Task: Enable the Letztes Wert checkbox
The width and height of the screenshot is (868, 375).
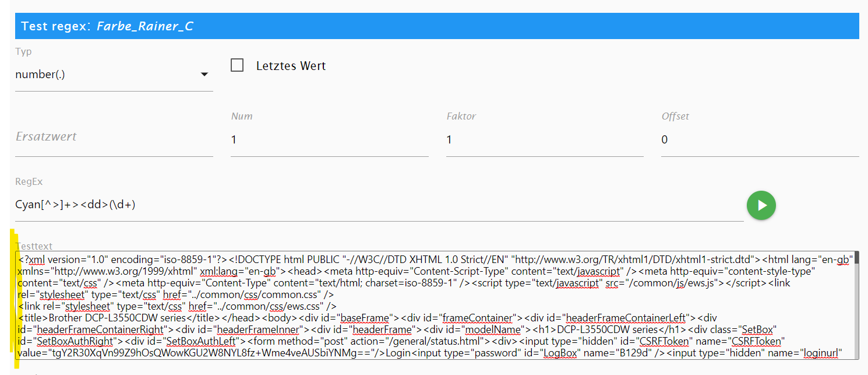Action: [237, 65]
